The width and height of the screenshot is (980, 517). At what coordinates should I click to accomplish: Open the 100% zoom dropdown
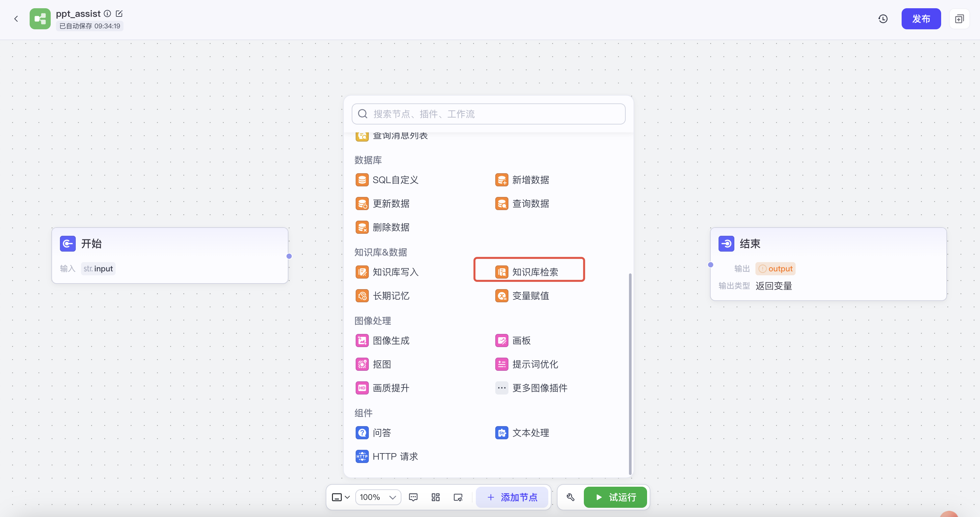[x=378, y=497]
